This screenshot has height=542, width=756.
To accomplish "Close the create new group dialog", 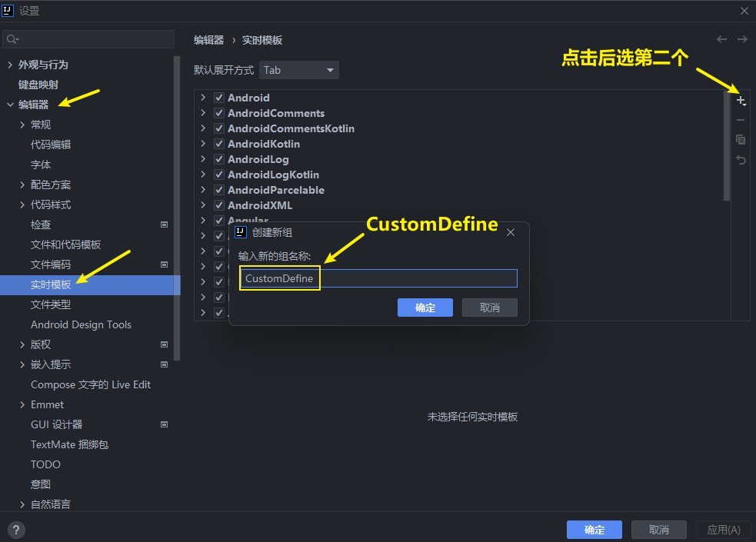I will [511, 232].
